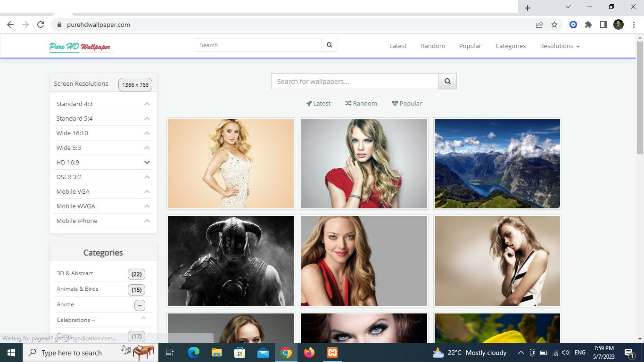Expand the Standard 4:3 resolution list
Viewport: 644px width, 362px height.
(147, 104)
